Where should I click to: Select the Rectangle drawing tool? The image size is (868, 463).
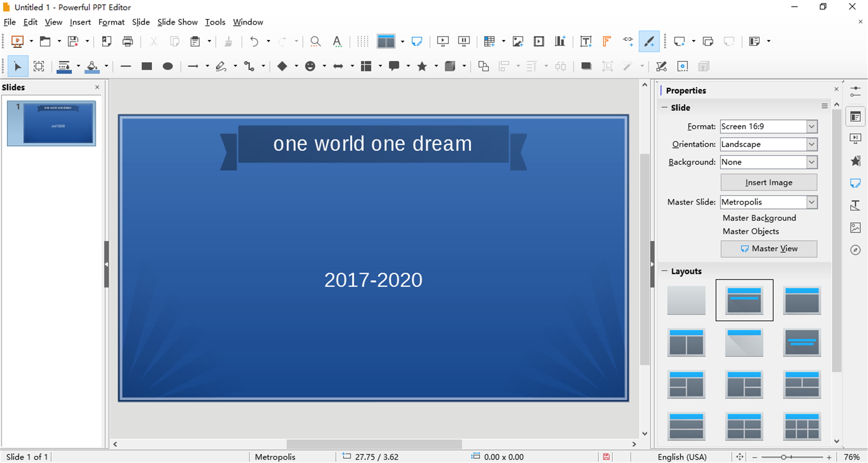pyautogui.click(x=147, y=66)
